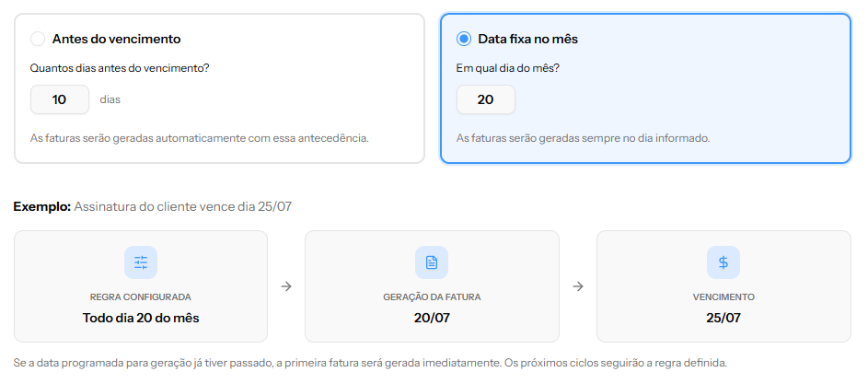Click the 'VENCIMENTO' card title
Image resolution: width=868 pixels, height=384 pixels.
[x=723, y=297]
